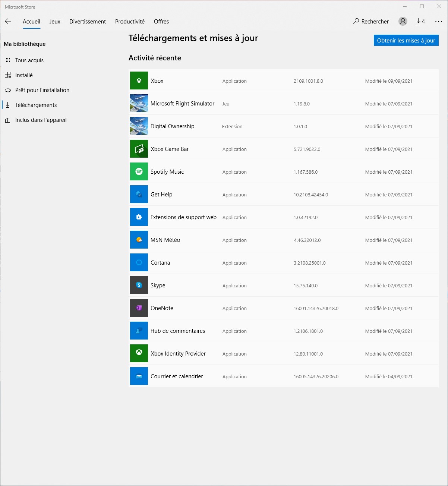Click the Téléchargements download arrow icon

(8, 105)
